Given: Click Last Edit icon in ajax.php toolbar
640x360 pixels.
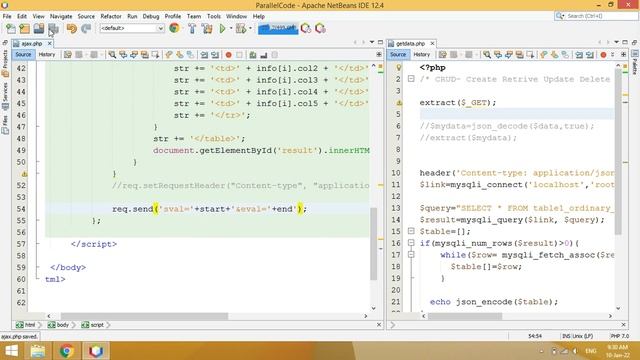Looking at the screenshot, I should (x=68, y=55).
